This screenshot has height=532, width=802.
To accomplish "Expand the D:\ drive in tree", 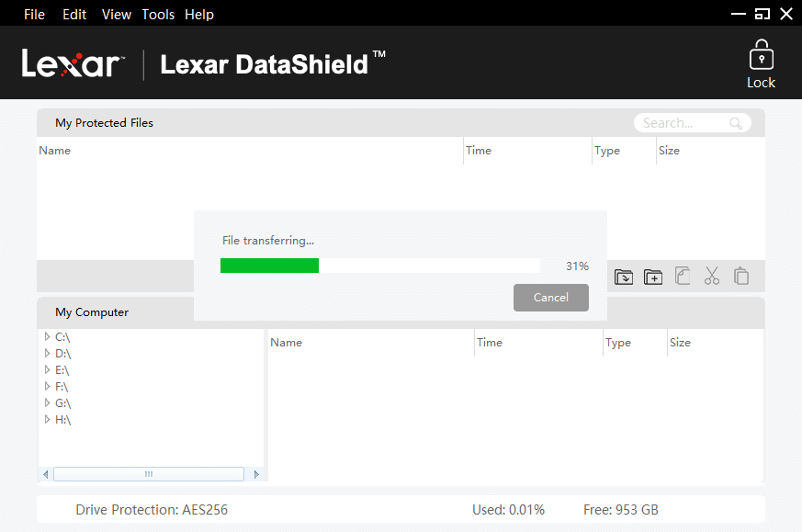I will pos(47,354).
